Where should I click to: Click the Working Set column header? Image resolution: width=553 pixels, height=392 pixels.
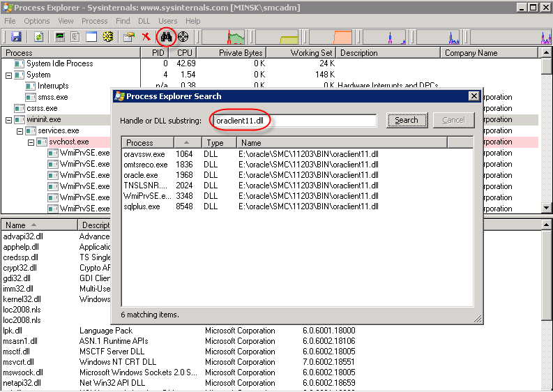(301, 53)
